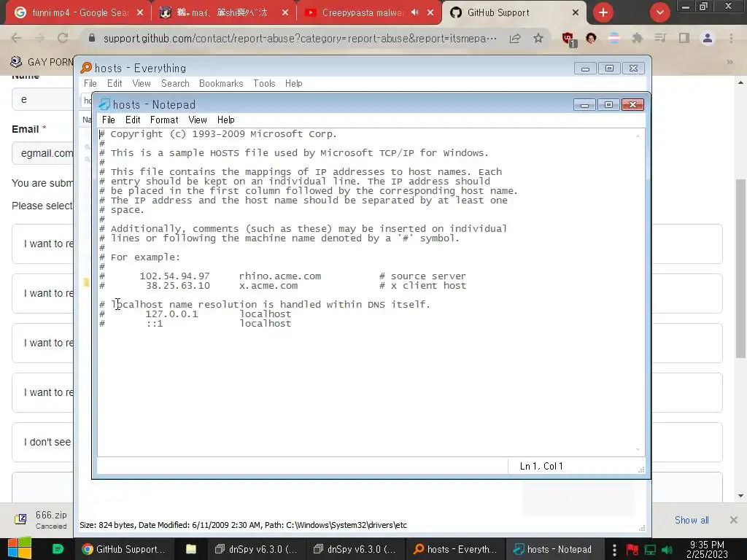
Task: Switch to first dnSpy v6.3.0 taskbar item
Action: pyautogui.click(x=256, y=549)
